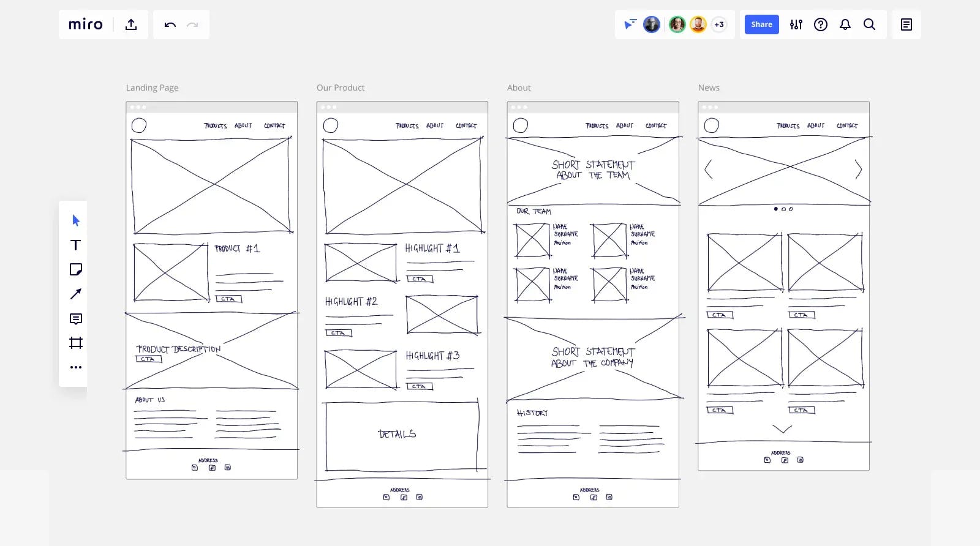Click the filled carousel dot in News
Screen dimensions: 980x546
pyautogui.click(x=775, y=209)
